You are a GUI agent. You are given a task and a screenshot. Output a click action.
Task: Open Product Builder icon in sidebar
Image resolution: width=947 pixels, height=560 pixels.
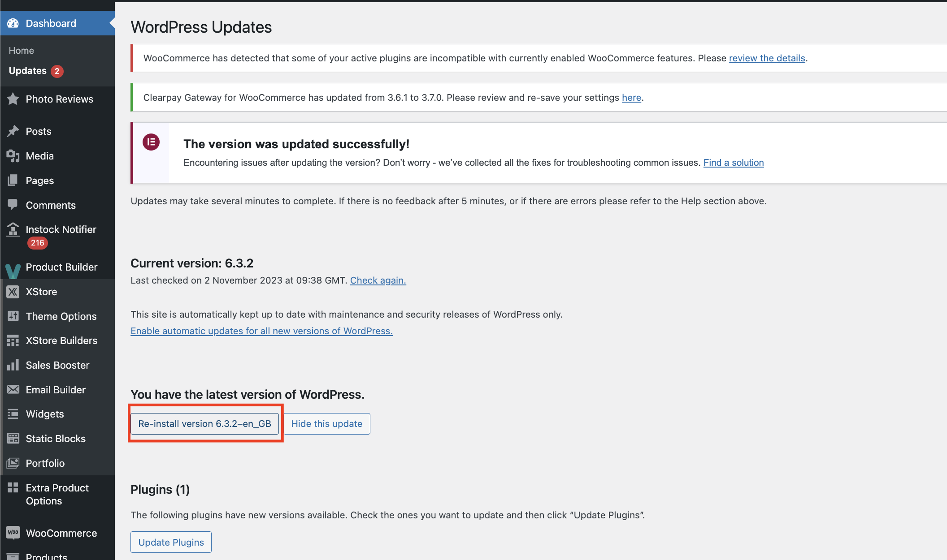coord(12,267)
